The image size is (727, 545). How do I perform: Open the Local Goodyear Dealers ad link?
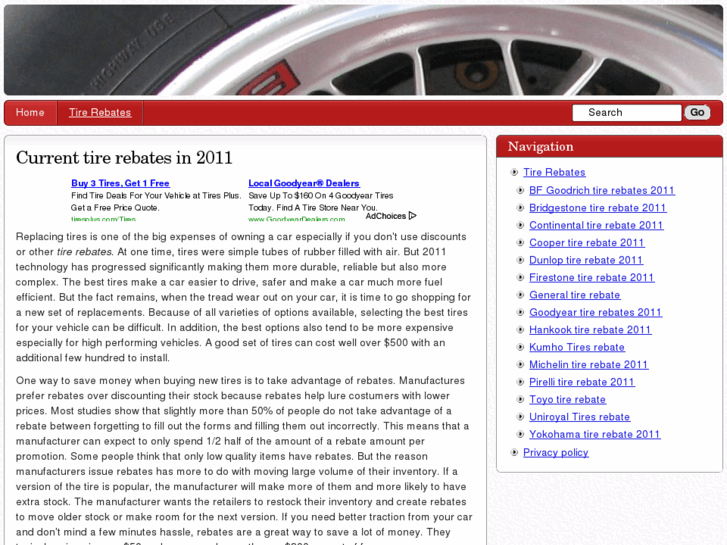304,183
